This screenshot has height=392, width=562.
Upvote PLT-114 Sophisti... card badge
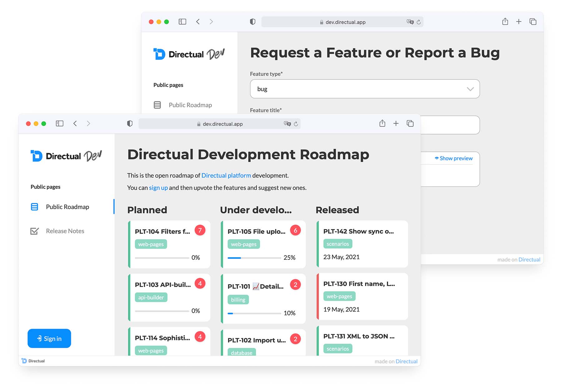pos(200,337)
